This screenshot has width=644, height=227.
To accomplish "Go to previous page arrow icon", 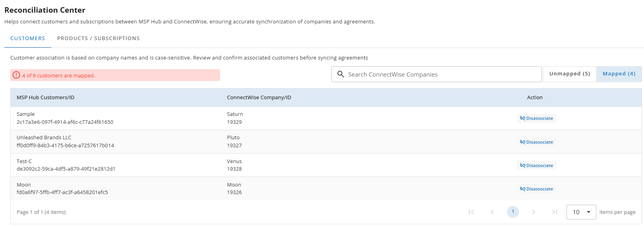I will click(492, 212).
